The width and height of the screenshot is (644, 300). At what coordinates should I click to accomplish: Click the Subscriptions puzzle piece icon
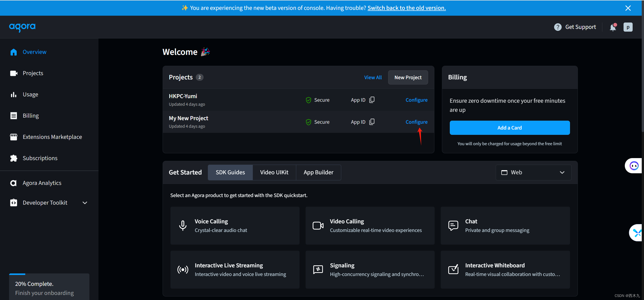(x=14, y=158)
